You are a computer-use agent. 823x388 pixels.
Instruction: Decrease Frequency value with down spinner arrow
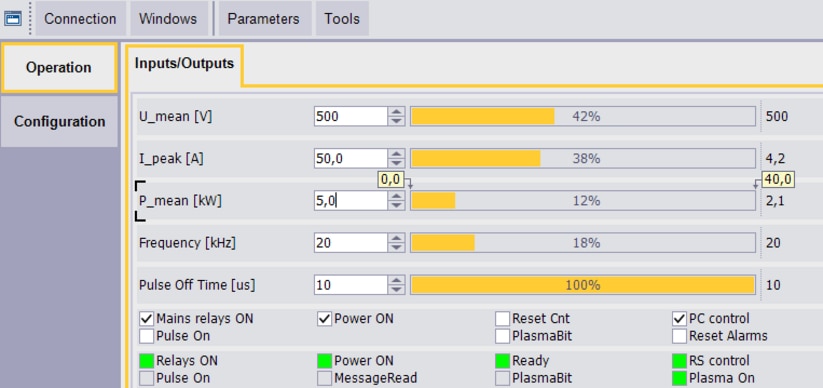397,247
